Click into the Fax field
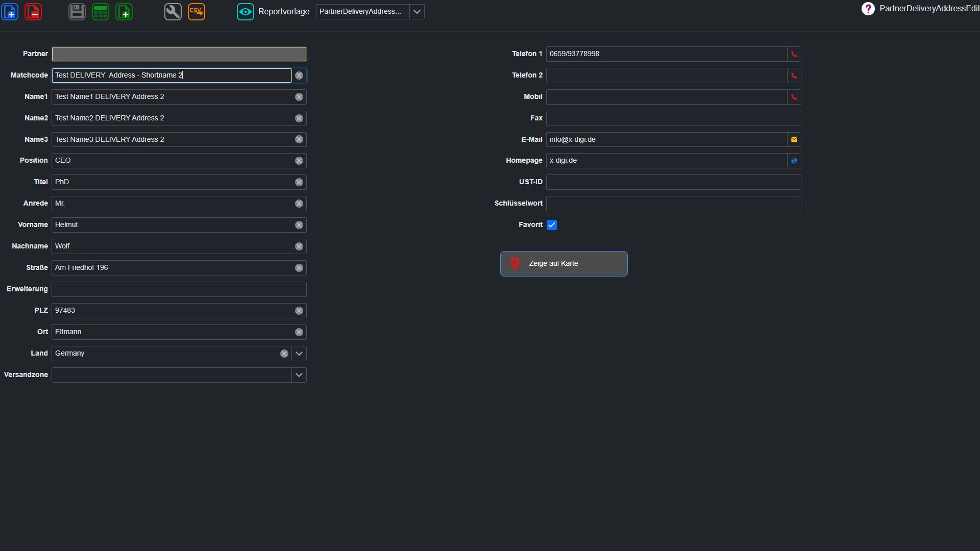 click(674, 118)
